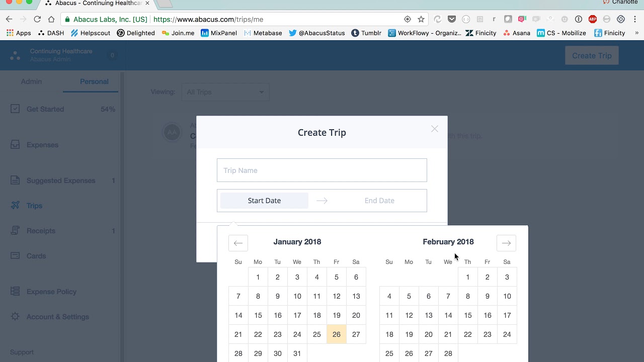
Task: Click the address bar URL
Action: [x=208, y=19]
